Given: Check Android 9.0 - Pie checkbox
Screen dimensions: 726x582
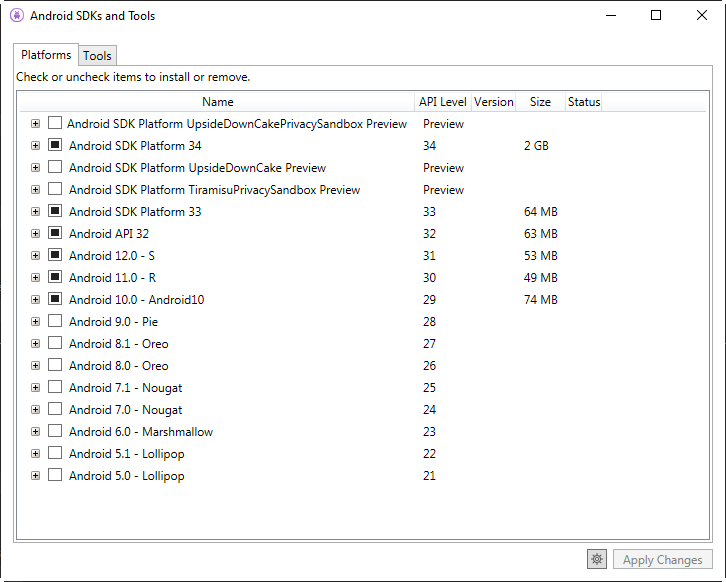Looking at the screenshot, I should pos(55,321).
